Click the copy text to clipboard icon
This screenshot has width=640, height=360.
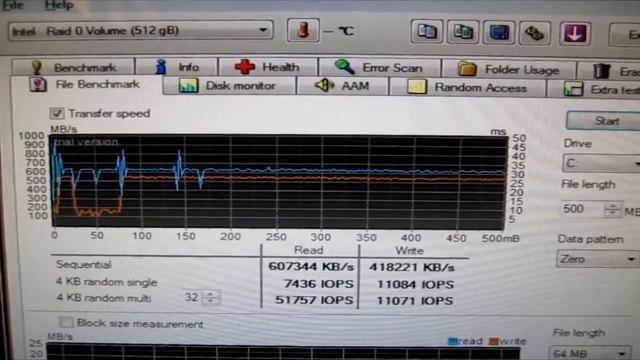(427, 32)
